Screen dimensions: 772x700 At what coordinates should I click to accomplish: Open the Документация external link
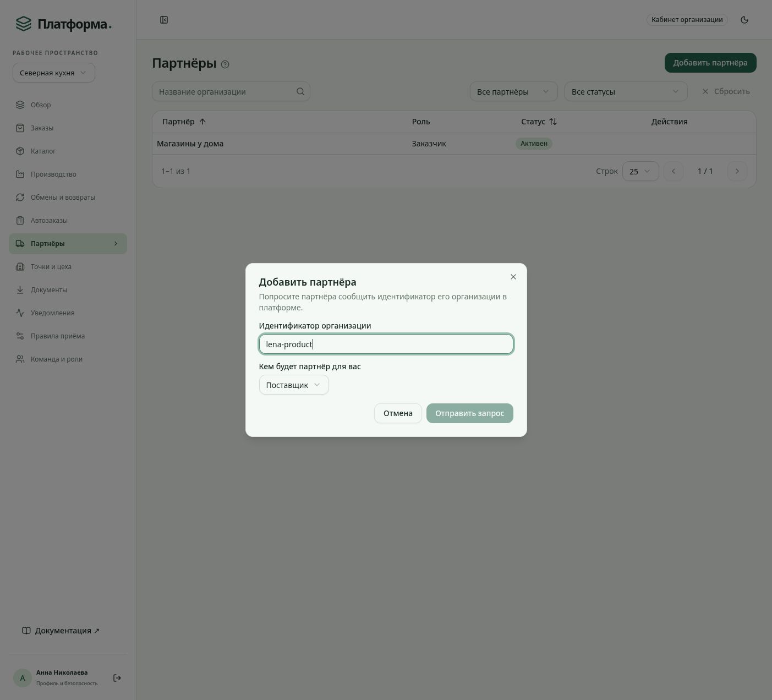(61, 631)
